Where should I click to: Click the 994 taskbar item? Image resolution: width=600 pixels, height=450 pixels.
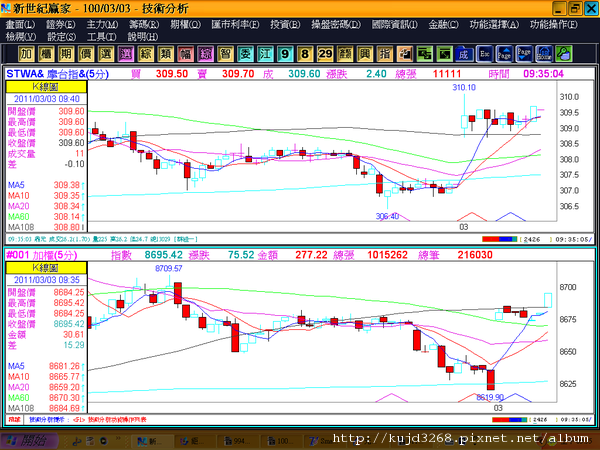pyautogui.click(x=238, y=442)
